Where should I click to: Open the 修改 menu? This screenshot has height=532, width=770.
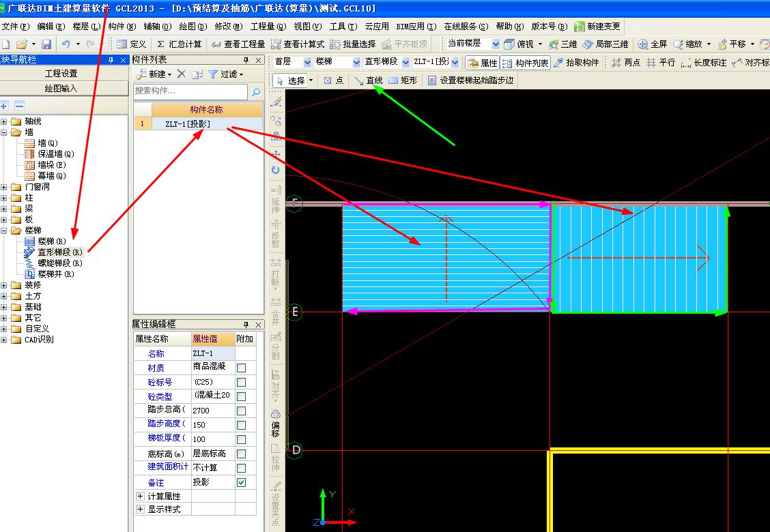point(229,27)
